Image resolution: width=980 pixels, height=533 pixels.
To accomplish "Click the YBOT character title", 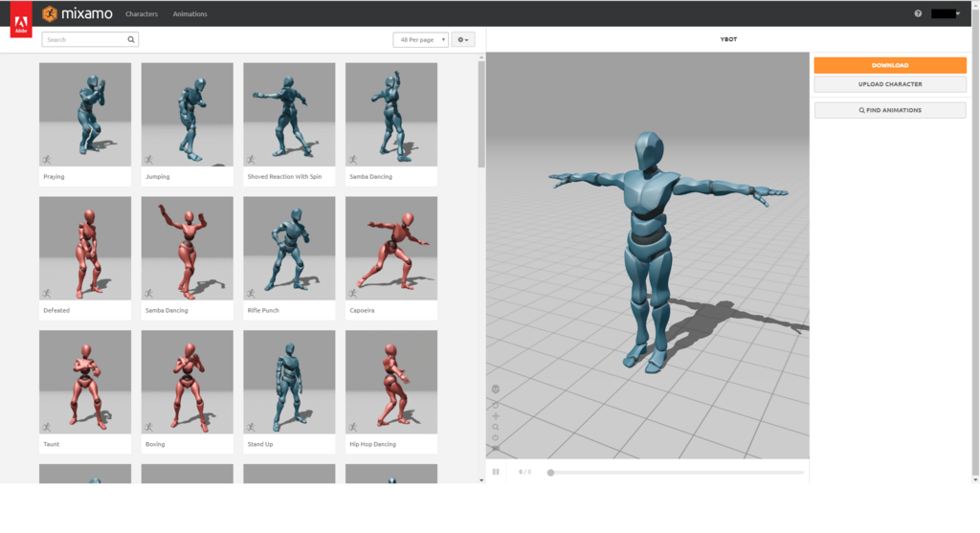I will pos(728,39).
